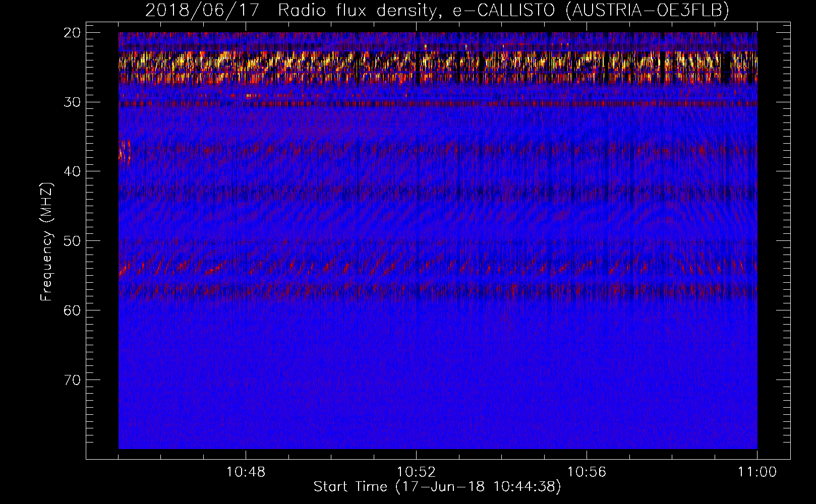Click the 30 MHz frequency tick label

point(72,102)
